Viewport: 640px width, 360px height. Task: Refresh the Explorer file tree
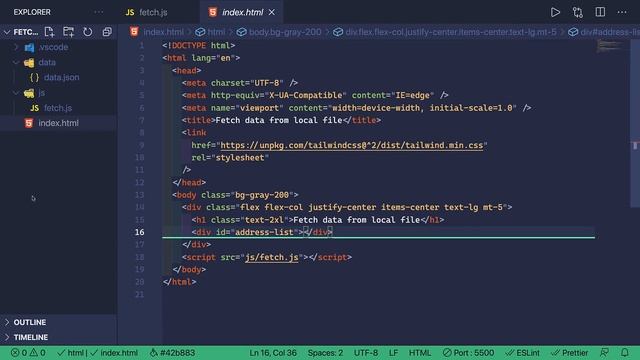87,32
